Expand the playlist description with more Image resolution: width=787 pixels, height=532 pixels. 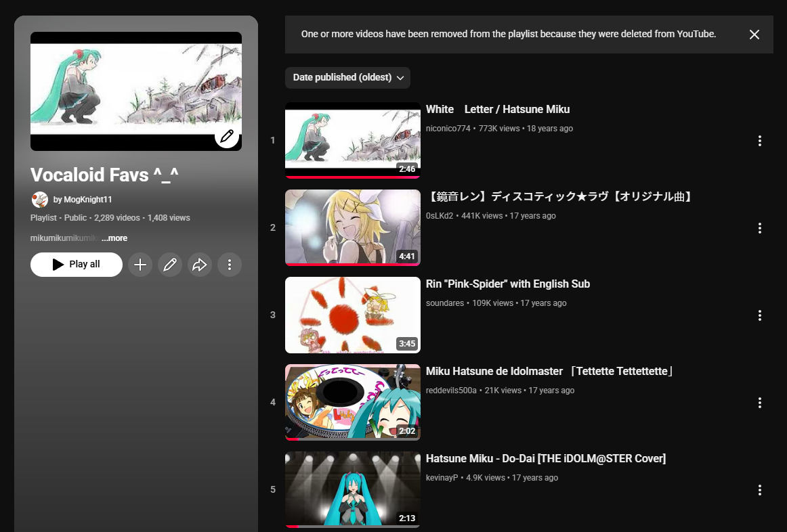[114, 238]
